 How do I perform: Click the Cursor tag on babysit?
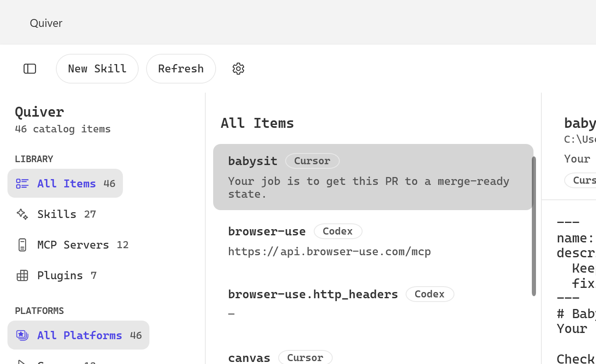312,161
